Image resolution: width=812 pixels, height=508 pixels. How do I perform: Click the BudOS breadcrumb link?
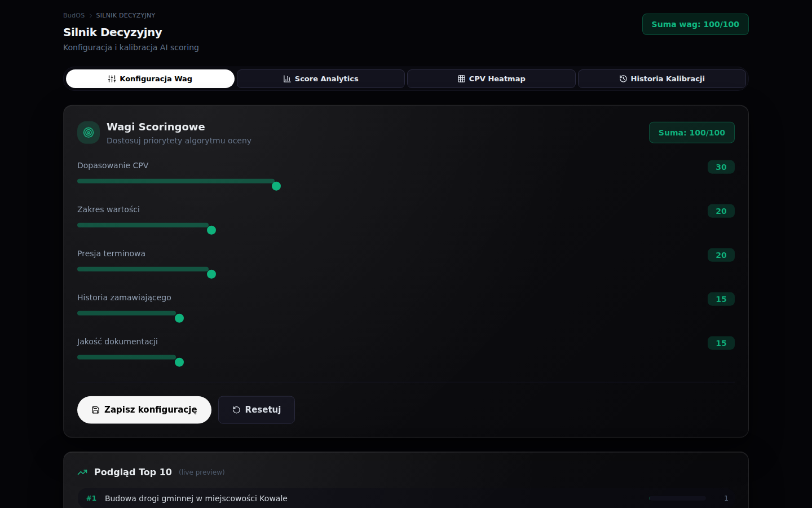click(74, 15)
